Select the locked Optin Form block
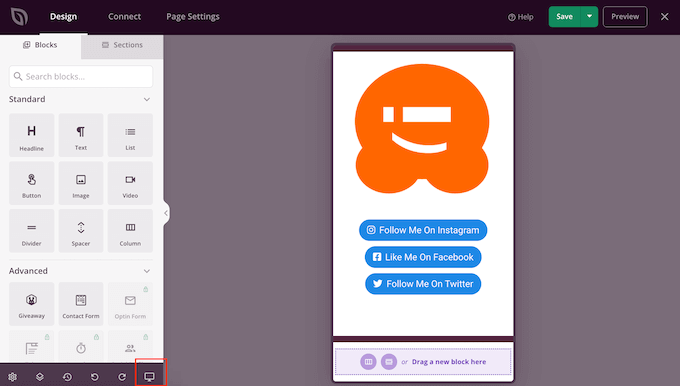 (130, 304)
